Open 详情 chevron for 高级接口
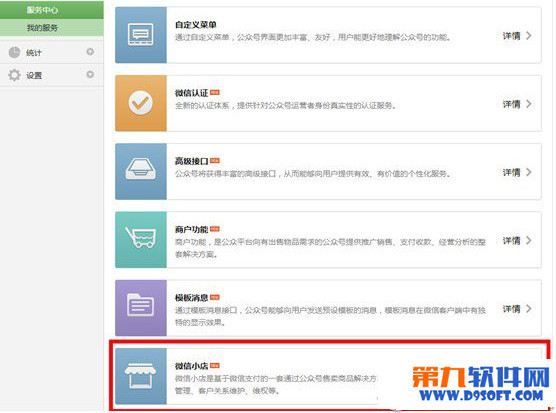The width and height of the screenshot is (556, 413). tap(529, 172)
